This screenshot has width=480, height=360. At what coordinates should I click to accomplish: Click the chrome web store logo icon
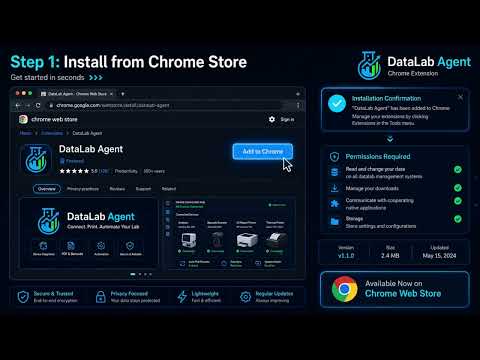pos(23,119)
